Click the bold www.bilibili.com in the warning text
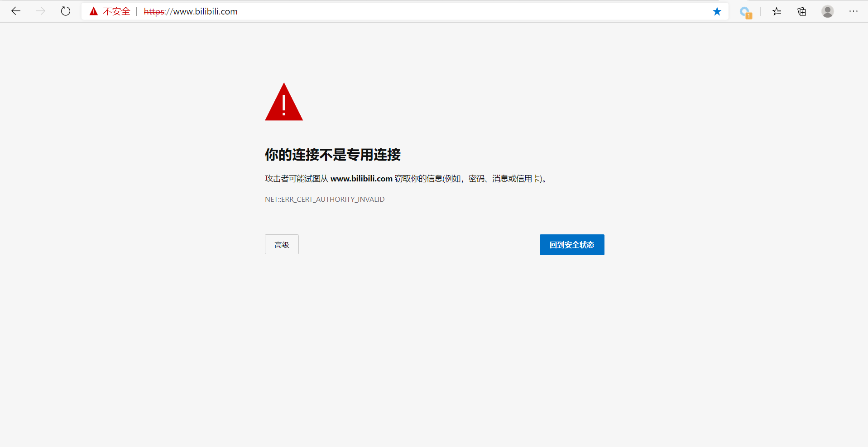 click(x=361, y=179)
